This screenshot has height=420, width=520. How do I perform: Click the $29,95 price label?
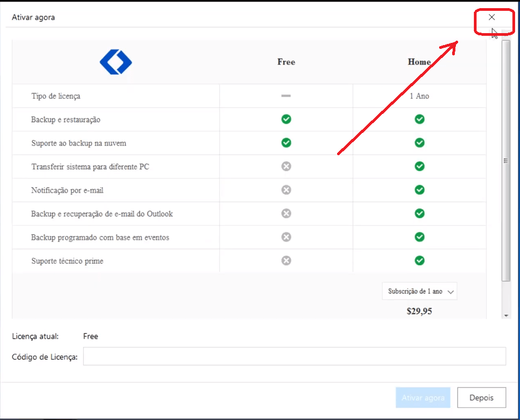[x=419, y=311]
